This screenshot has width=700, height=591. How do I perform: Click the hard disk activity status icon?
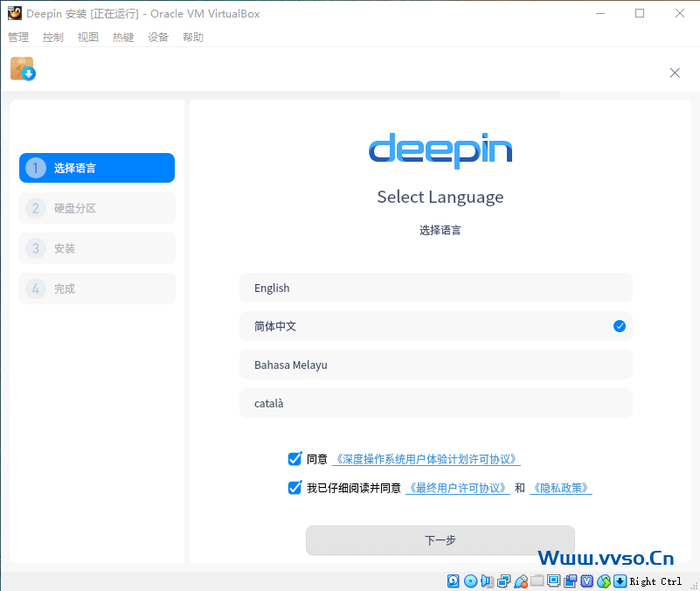tap(454, 581)
